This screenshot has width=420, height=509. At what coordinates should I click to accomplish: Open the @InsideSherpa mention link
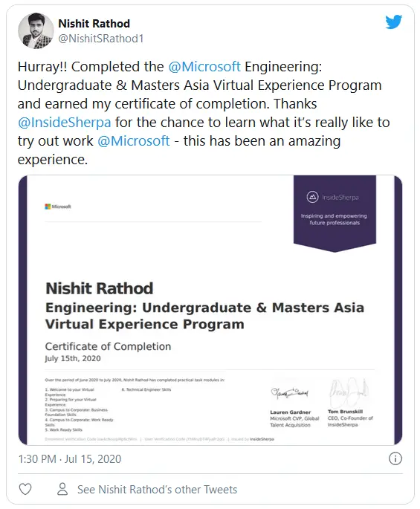click(65, 123)
